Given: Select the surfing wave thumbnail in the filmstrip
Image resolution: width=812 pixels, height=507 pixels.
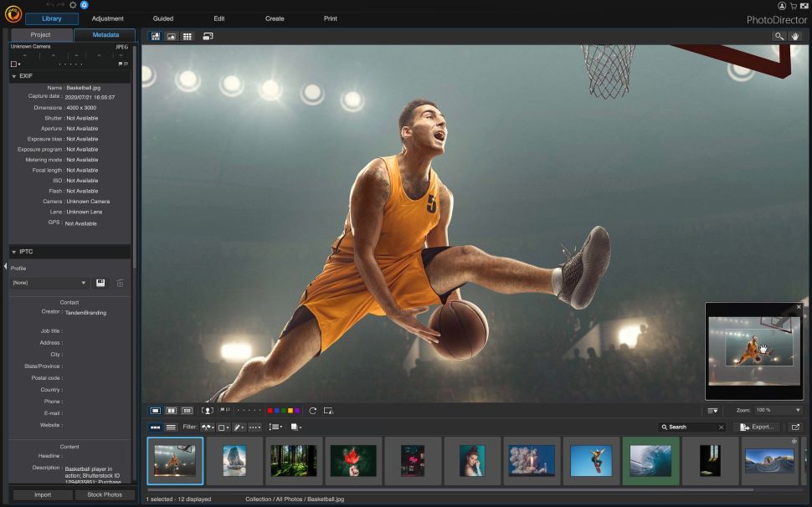Looking at the screenshot, I should pyautogui.click(x=650, y=459).
